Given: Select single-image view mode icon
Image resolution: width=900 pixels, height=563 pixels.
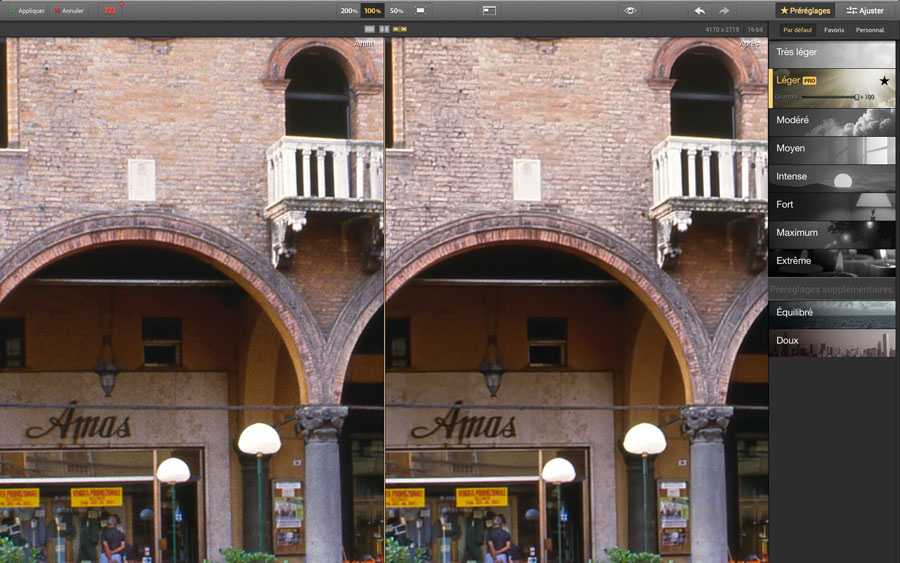Looking at the screenshot, I should (369, 29).
